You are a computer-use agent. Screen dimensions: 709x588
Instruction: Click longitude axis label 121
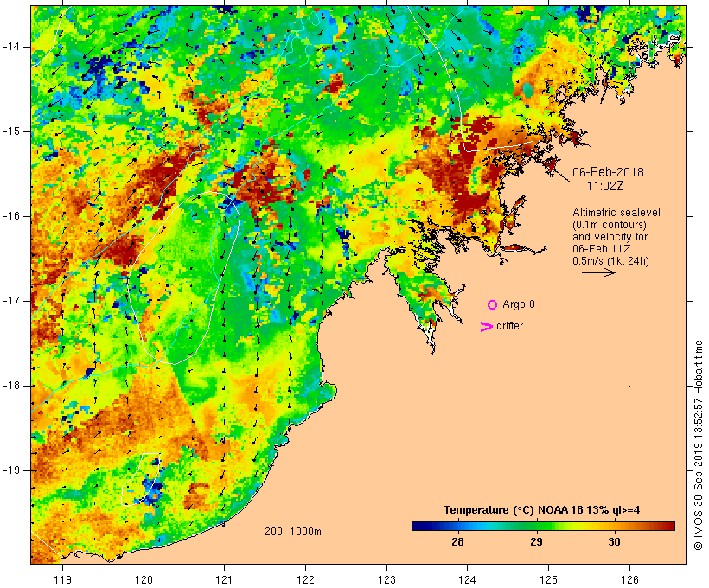point(224,579)
